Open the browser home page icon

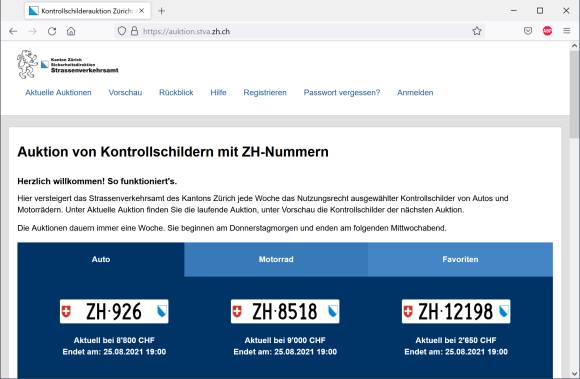pos(71,31)
